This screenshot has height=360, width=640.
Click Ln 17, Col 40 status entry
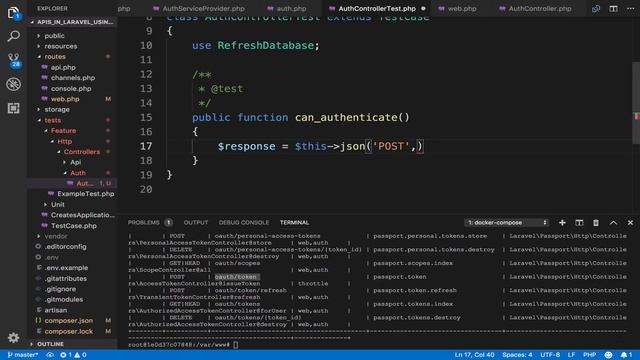(474, 355)
